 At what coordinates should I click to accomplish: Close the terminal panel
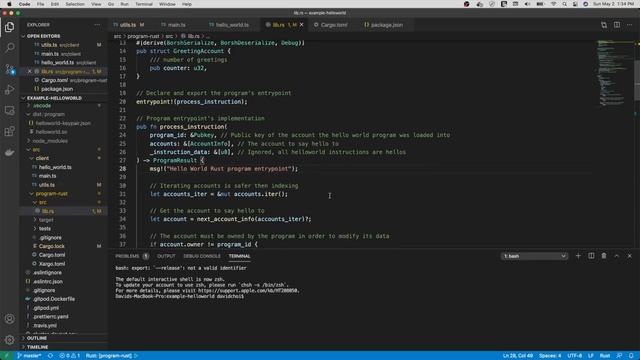(x=629, y=256)
